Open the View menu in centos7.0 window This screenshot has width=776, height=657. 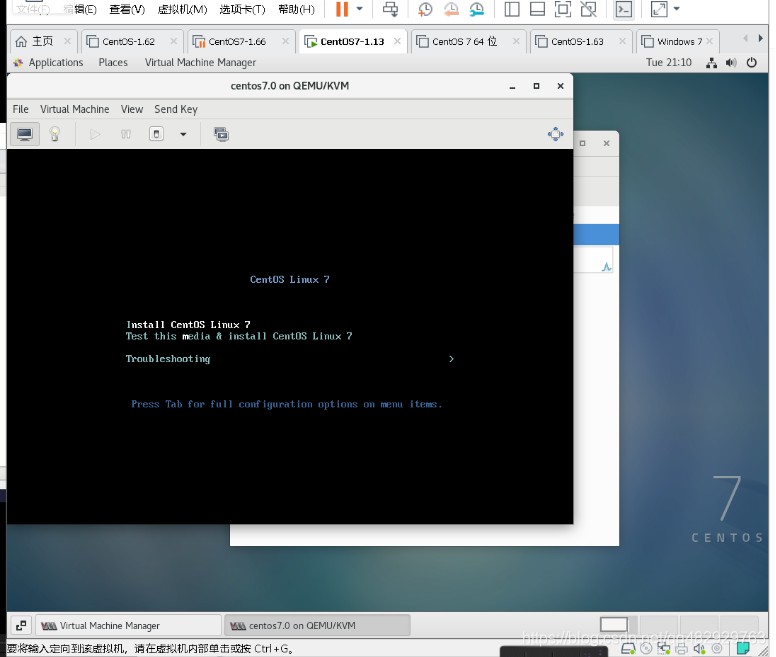coord(132,109)
